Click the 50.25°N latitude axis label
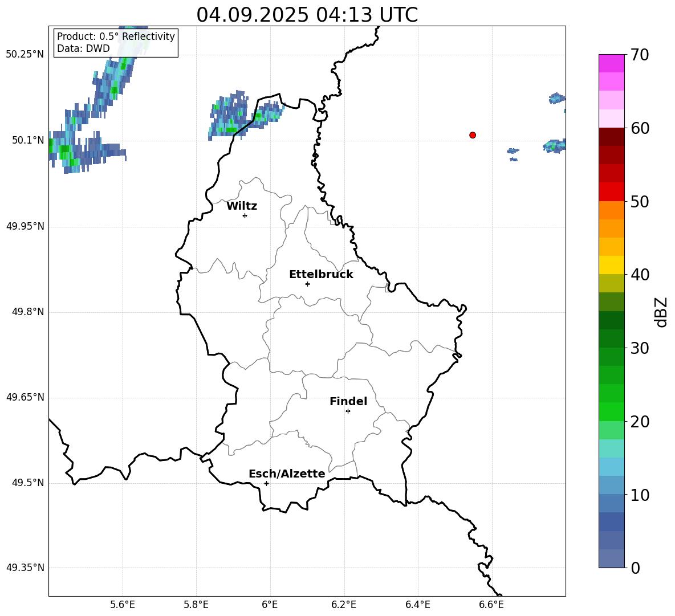 [x=25, y=55]
